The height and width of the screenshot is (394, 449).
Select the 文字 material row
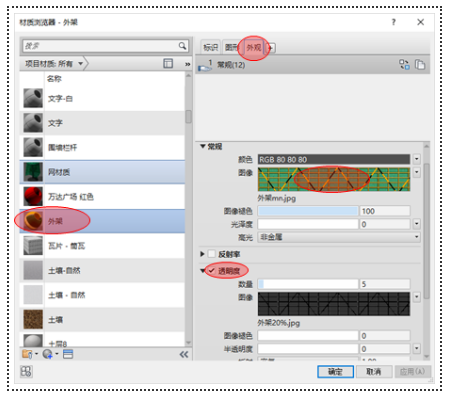(102, 123)
